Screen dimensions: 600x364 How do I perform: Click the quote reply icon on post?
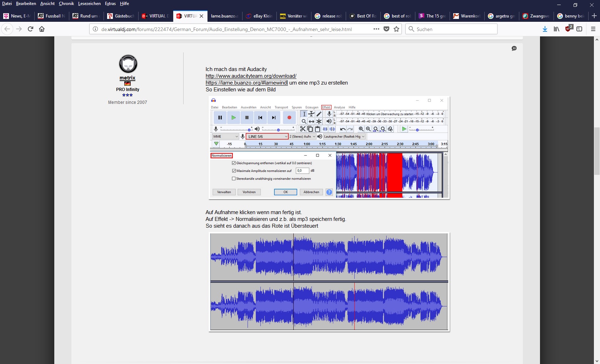click(x=514, y=48)
